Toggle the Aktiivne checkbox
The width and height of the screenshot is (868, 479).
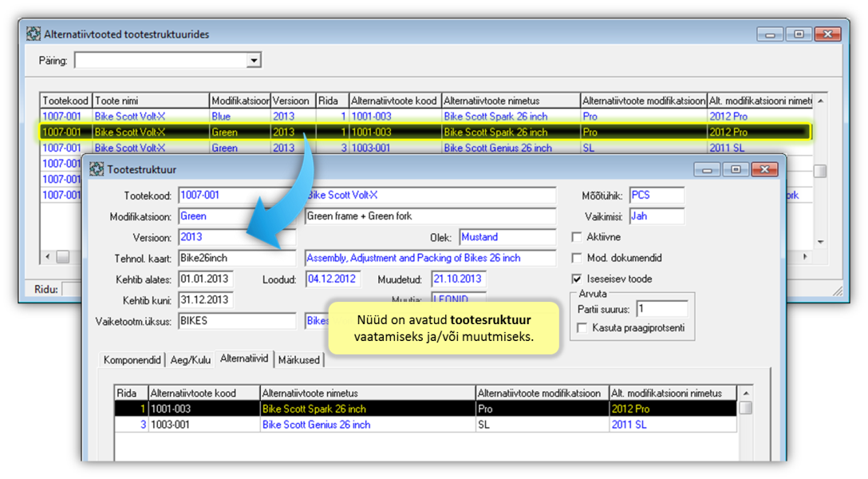pos(577,237)
